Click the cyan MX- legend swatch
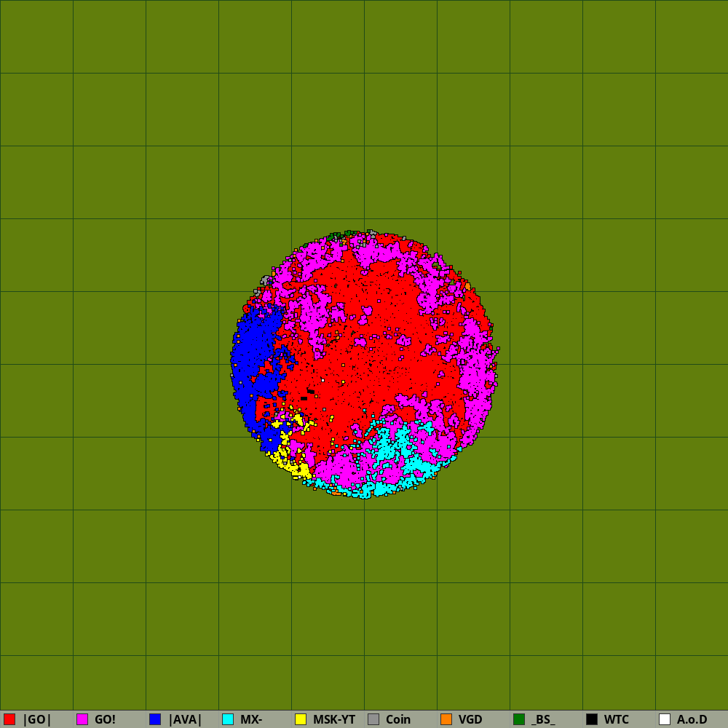This screenshot has height=728, width=728. click(x=228, y=719)
